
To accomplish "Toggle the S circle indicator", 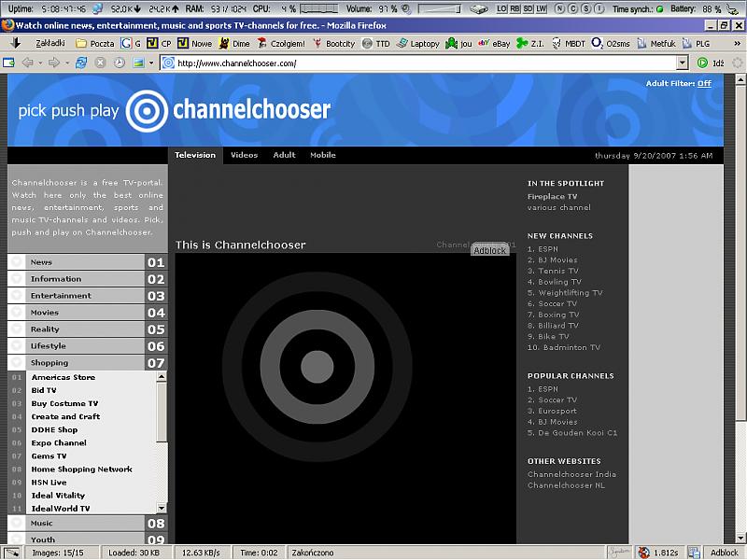I will 586,8.
